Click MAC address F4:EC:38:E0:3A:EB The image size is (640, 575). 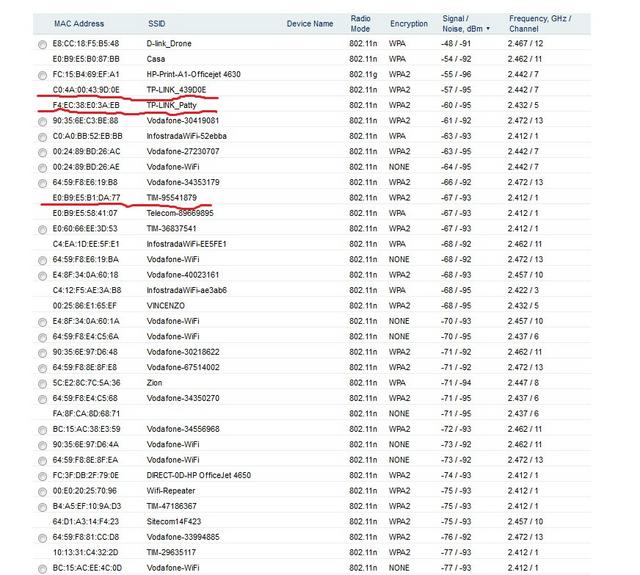(86, 105)
